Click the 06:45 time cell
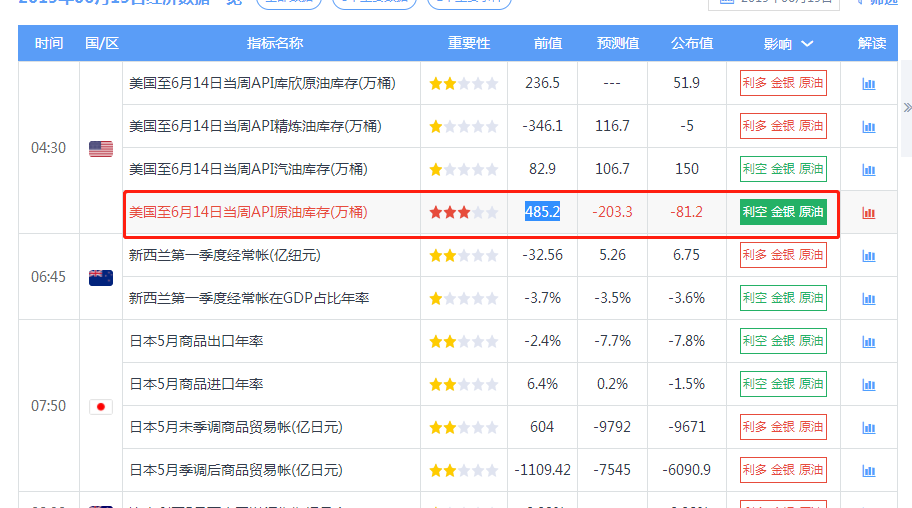The image size is (912, 508). coord(48,277)
